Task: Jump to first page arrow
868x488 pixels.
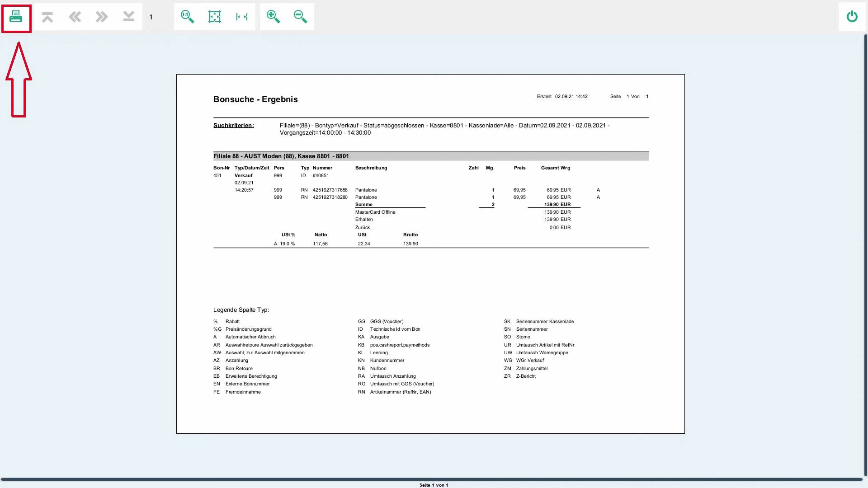Action: 47,17
